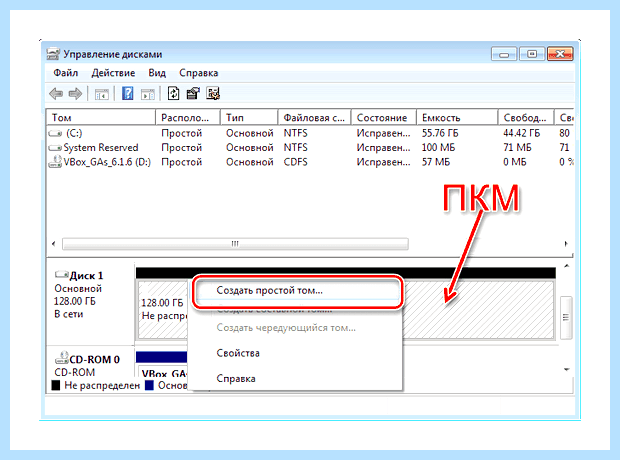Click the 44.42 ГБ free space cell

522,133
